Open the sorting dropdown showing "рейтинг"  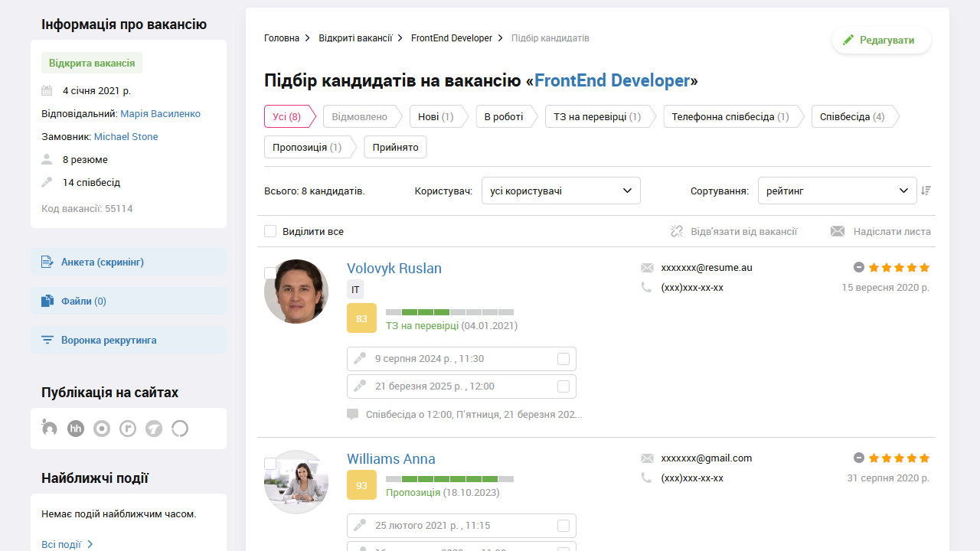837,190
